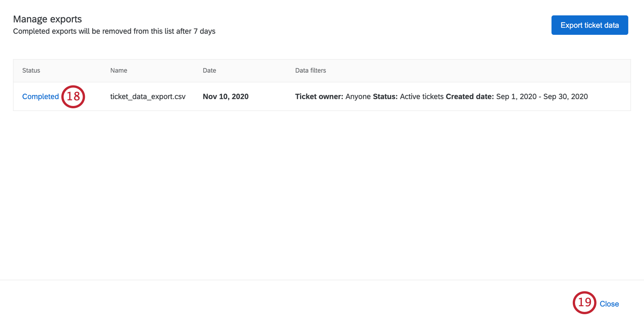Click the Date column header
The height and width of the screenshot is (321, 644).
pyautogui.click(x=209, y=70)
